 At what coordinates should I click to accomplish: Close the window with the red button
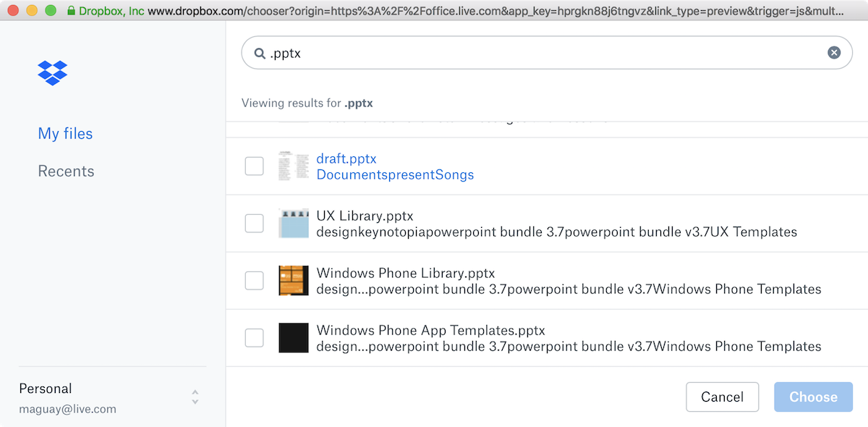pyautogui.click(x=12, y=11)
